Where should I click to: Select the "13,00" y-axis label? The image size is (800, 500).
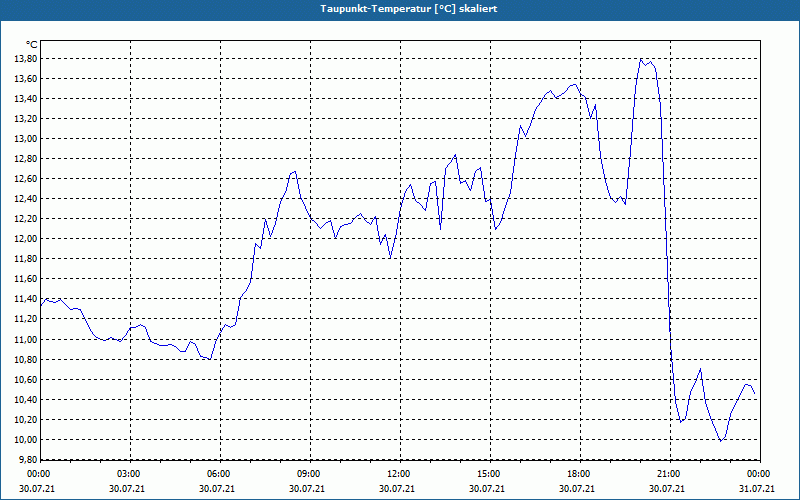(26, 139)
